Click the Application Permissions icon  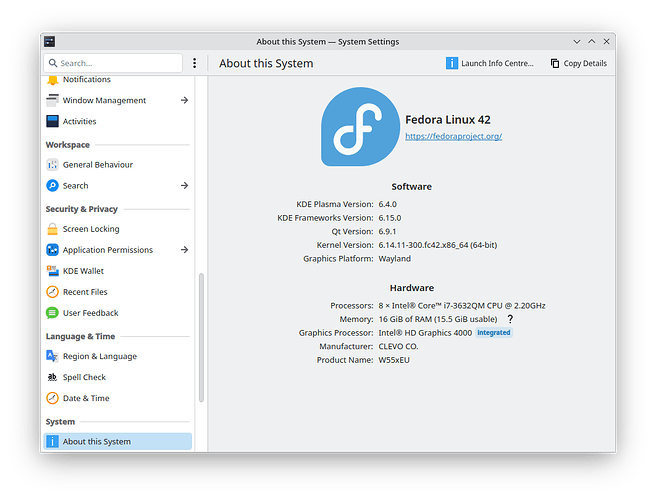(52, 250)
